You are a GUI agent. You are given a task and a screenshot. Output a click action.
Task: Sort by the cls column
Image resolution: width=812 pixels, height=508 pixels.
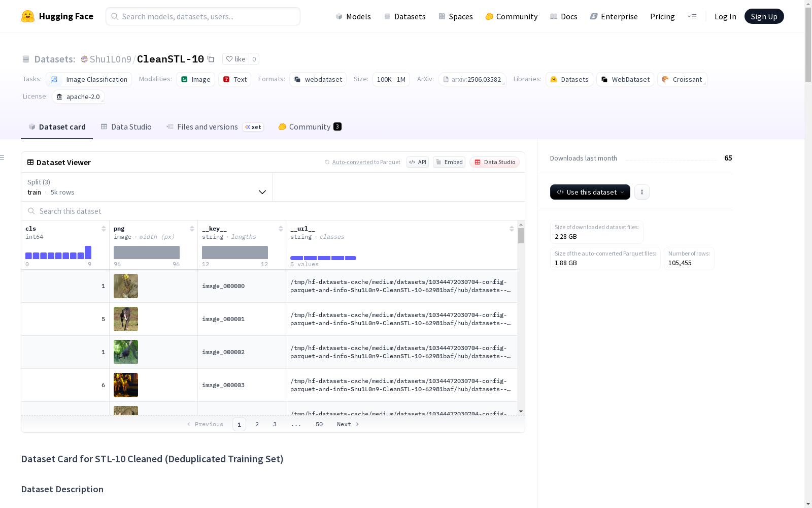tap(104, 229)
